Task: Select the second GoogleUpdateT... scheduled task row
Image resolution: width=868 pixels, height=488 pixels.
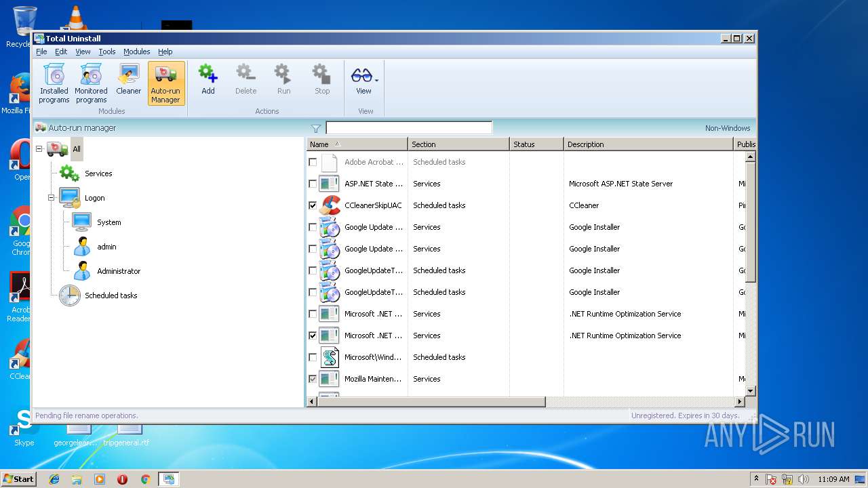Action: 526,292
